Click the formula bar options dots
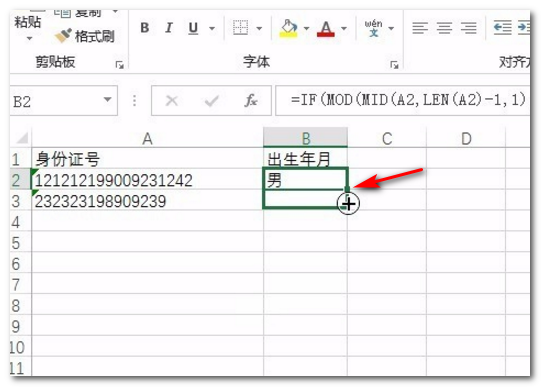The image size is (541, 387). [x=134, y=100]
